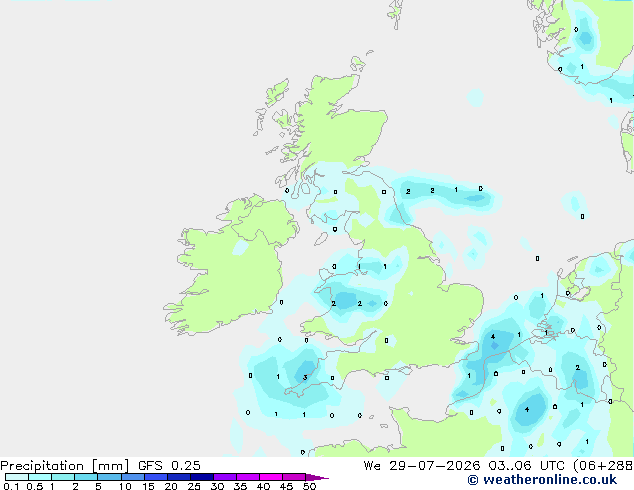Click the 25–30 mm dark navy swatch
Image resolution: width=634 pixels, height=490 pixels.
pyautogui.click(x=202, y=477)
